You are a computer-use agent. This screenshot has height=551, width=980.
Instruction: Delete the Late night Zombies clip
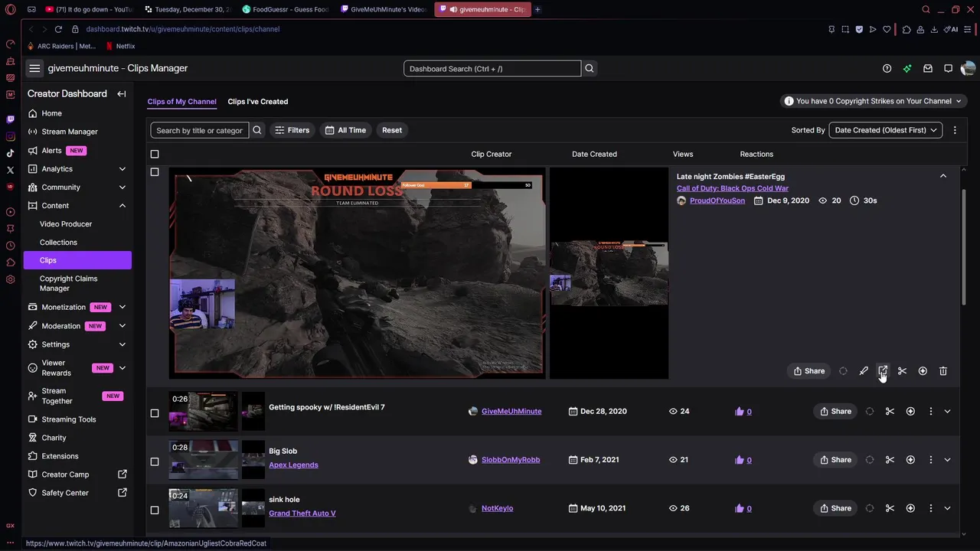(x=943, y=371)
